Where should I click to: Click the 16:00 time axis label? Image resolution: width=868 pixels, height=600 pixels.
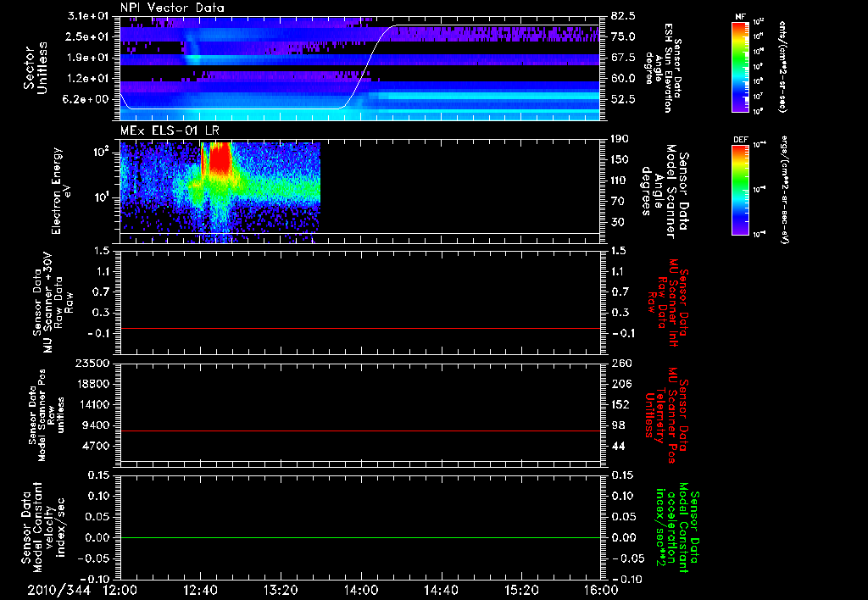601,590
